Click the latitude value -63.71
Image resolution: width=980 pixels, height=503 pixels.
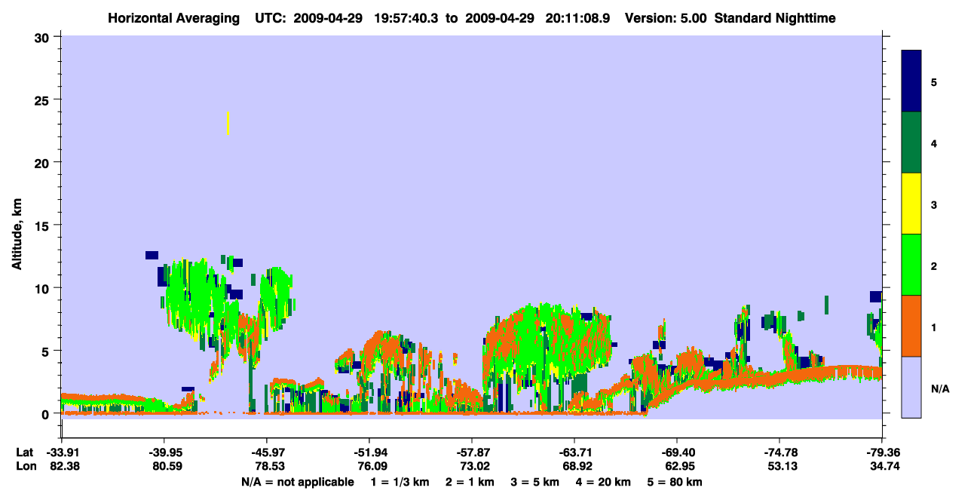574,452
